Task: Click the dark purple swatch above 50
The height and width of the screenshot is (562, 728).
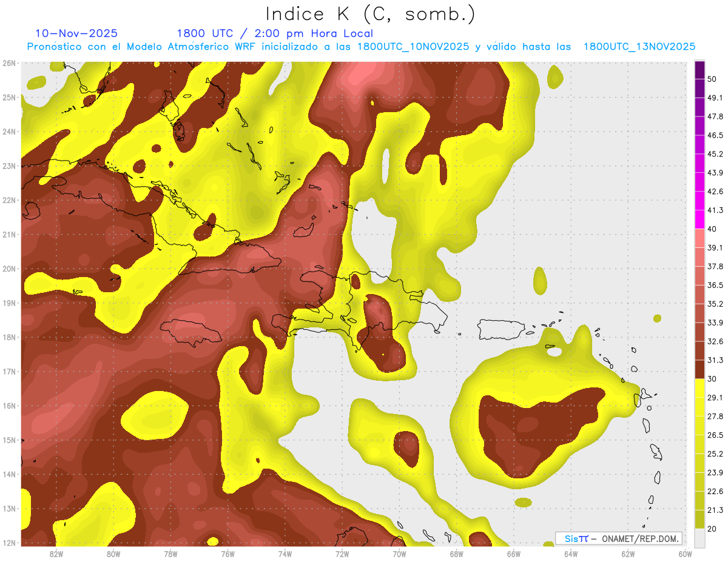Action: (699, 69)
